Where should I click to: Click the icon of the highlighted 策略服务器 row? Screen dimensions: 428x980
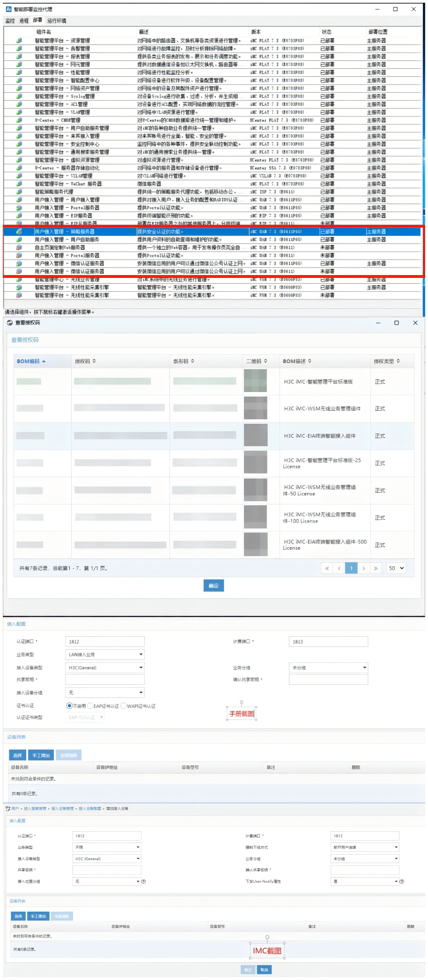coord(19,232)
